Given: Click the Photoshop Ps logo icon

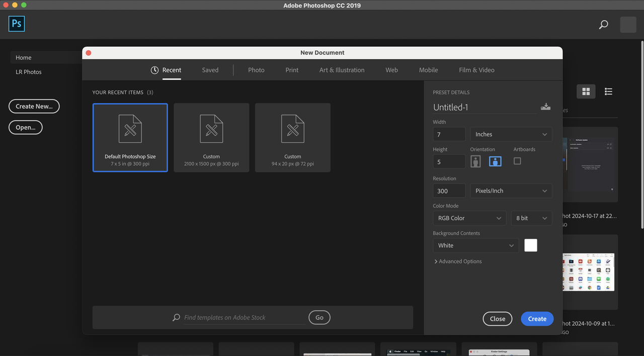Looking at the screenshot, I should pyautogui.click(x=17, y=24).
